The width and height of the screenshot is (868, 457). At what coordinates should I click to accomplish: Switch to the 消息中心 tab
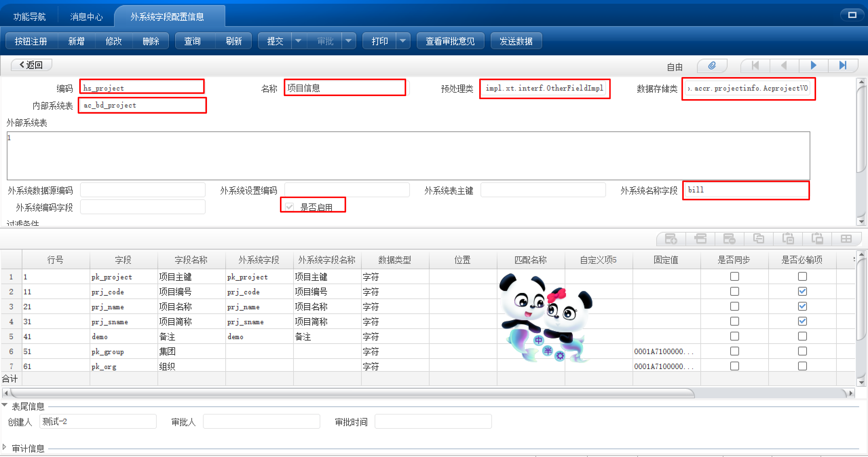86,17
